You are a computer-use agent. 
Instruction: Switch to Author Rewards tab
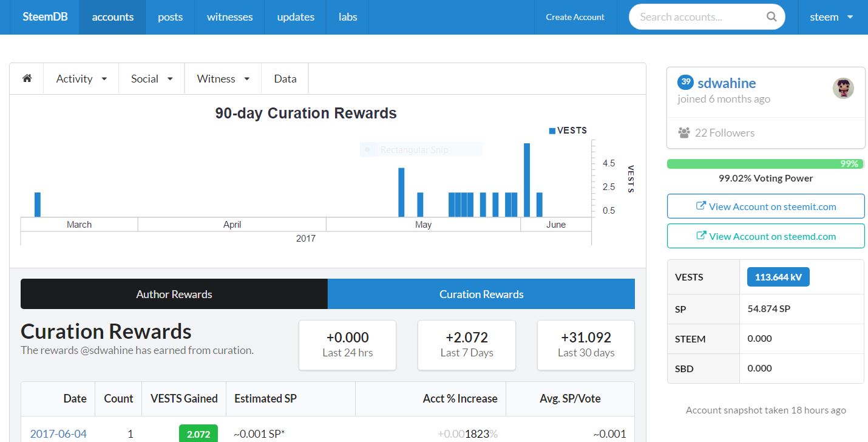tap(174, 294)
